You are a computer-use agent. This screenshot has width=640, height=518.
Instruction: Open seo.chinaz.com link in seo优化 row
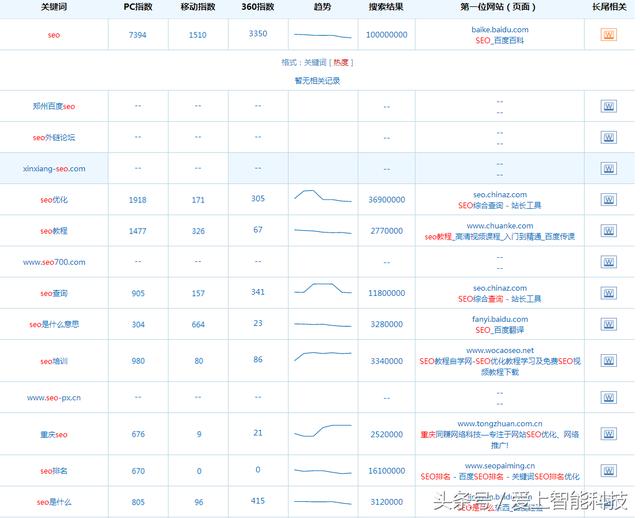click(x=500, y=195)
